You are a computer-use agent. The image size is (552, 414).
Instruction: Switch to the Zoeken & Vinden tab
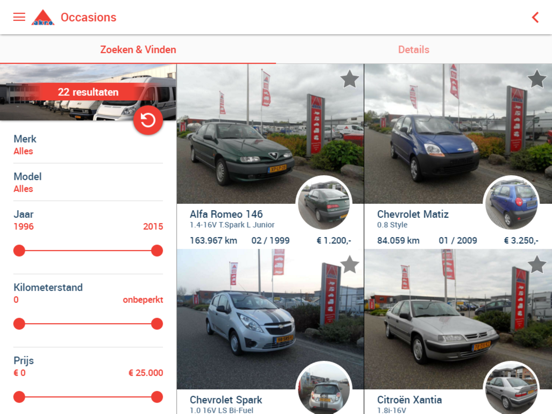coord(138,50)
